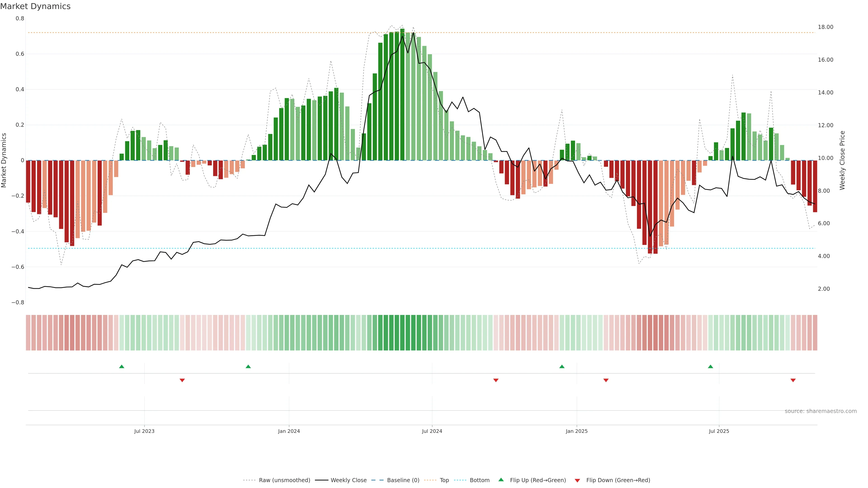This screenshot has width=868, height=488.
Task: Click the flip-down marker in autumn 2024
Action: (x=496, y=380)
